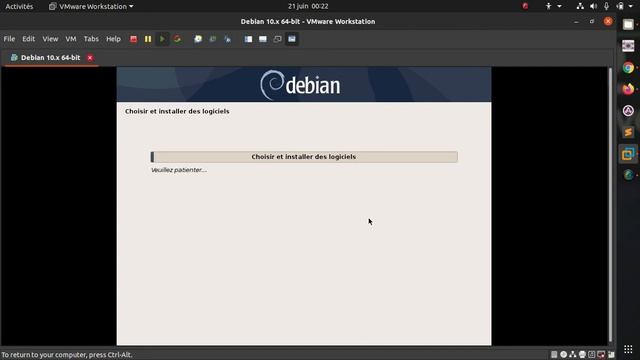Launch Firefox from the Ubuntu dock

[x=628, y=89]
